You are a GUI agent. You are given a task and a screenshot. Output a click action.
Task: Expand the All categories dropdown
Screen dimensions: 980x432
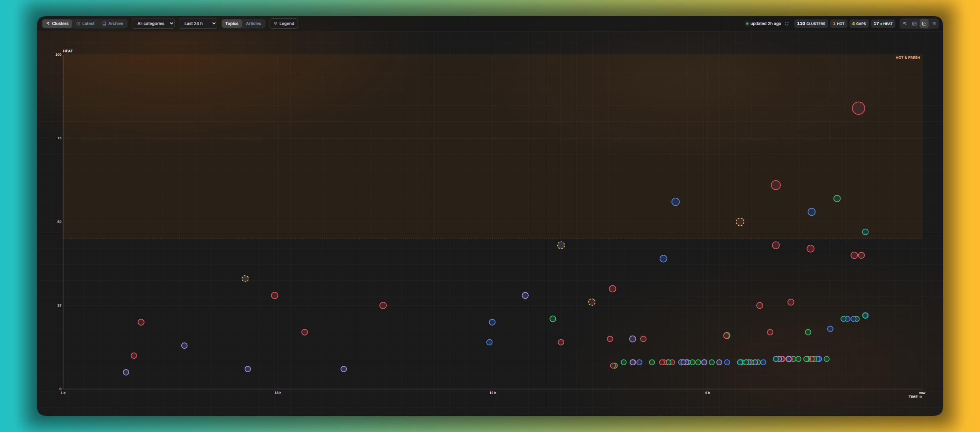pos(153,24)
